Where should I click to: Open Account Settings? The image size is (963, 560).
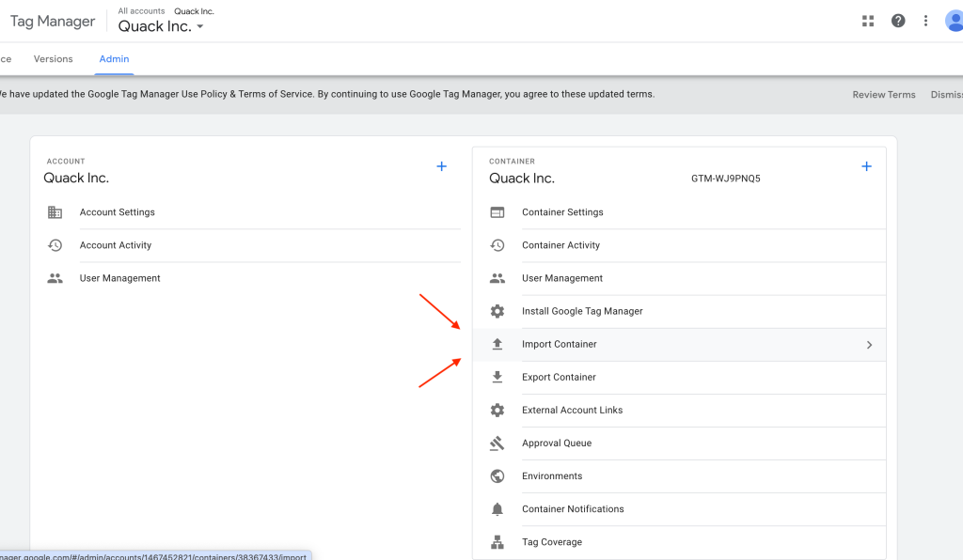118,212
